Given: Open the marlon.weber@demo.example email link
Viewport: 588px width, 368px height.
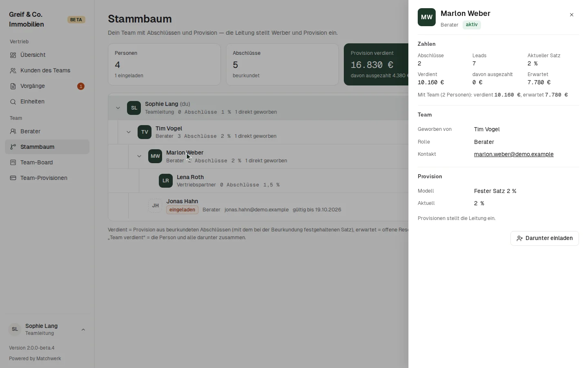Looking at the screenshot, I should 514,154.
